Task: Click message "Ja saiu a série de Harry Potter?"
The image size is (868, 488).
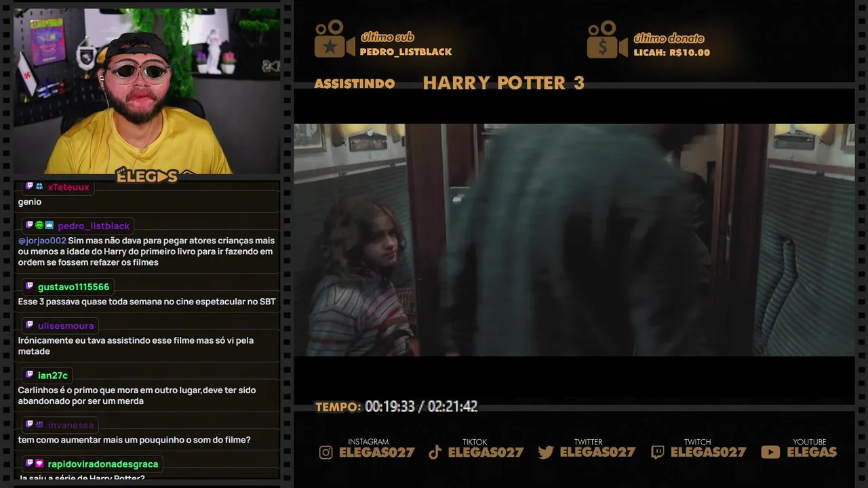Action: 81,478
